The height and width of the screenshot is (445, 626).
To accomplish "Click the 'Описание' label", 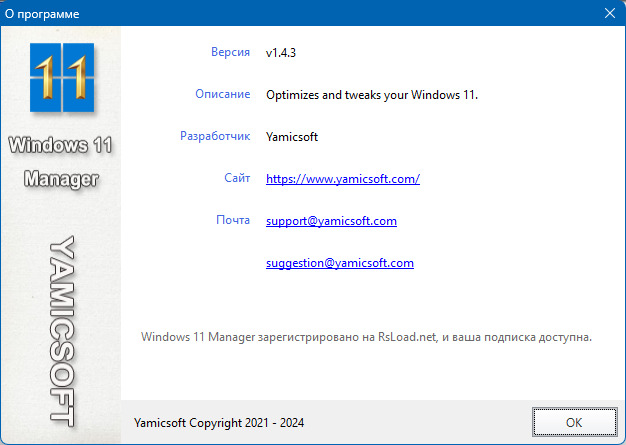I will (222, 94).
